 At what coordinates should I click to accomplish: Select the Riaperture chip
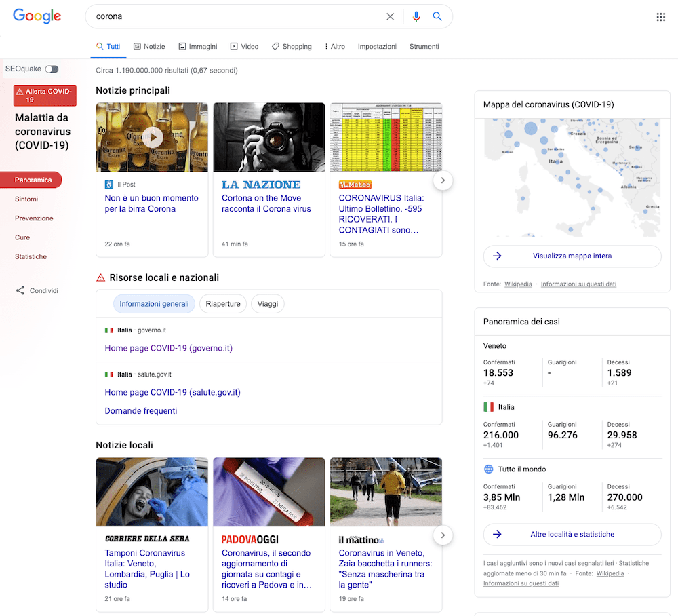tap(223, 304)
